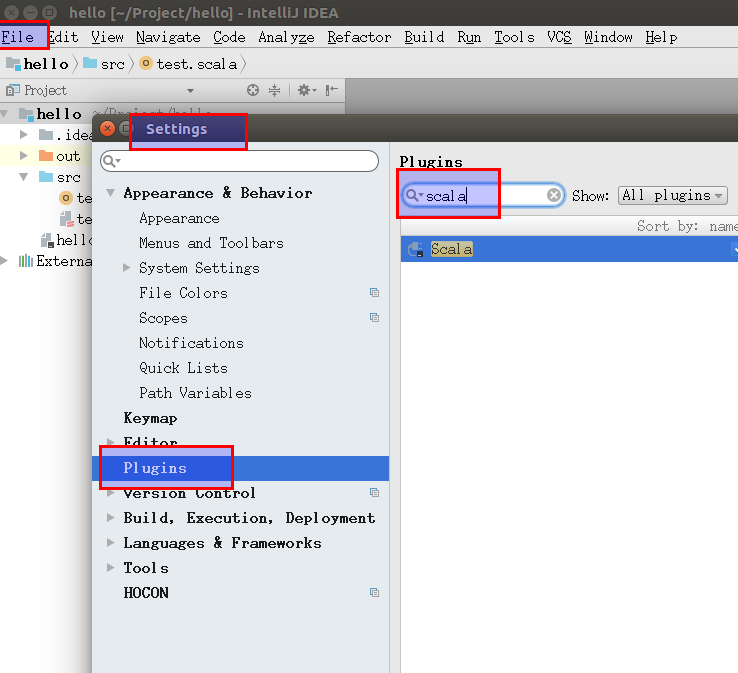Click the scroll-from-source target icon in Project panel
The width and height of the screenshot is (738, 673).
click(253, 90)
